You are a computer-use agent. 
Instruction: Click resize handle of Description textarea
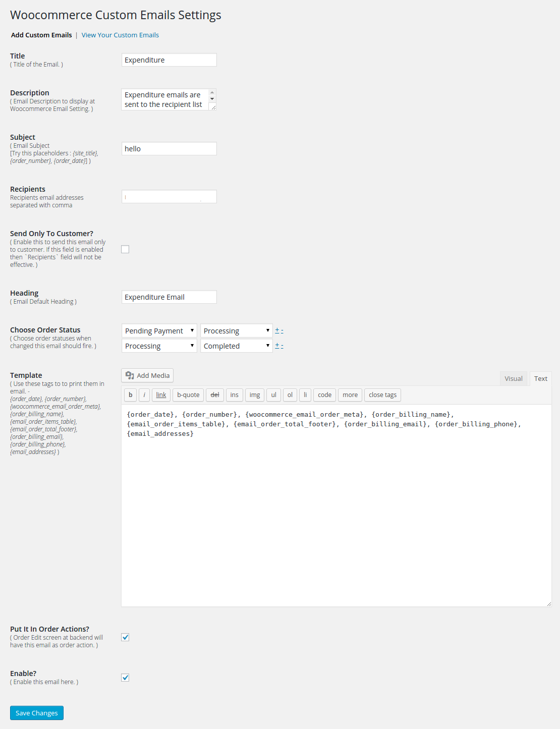click(213, 107)
